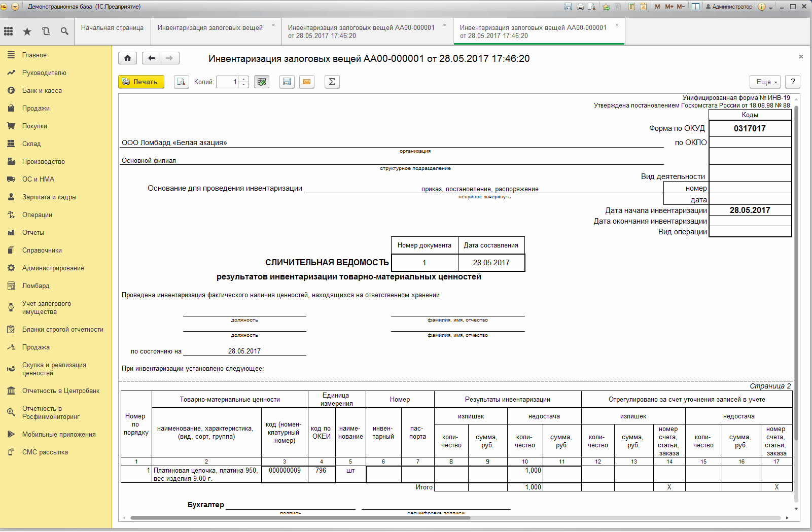The image size is (812, 532).
Task: Toggle edit mode icon in document toolbar
Action: (262, 82)
